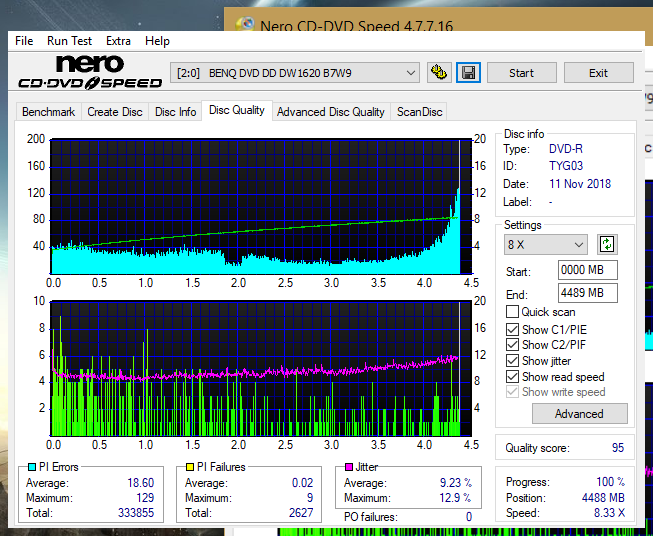This screenshot has width=653, height=536.
Task: Switch to the Disc Info tab
Action: (175, 112)
